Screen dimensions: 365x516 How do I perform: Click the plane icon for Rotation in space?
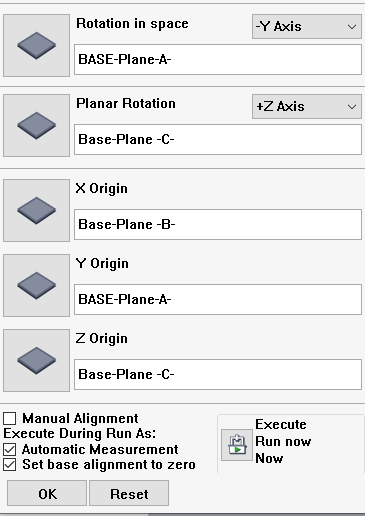pyautogui.click(x=36, y=45)
